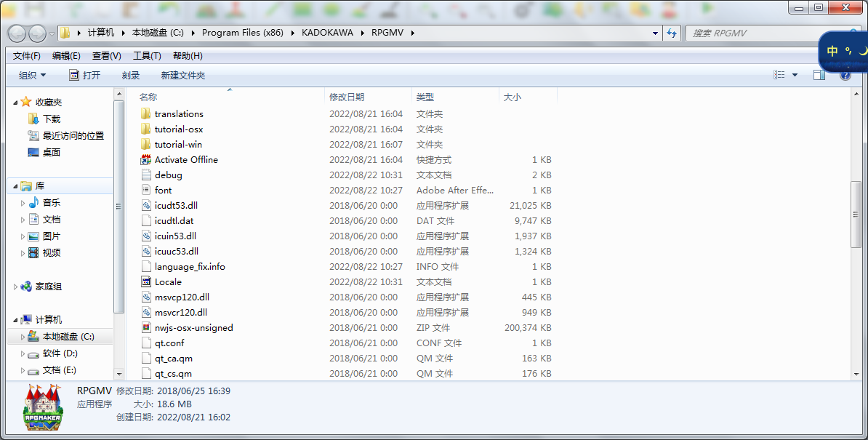Viewport: 868px width, 440px height.
Task: Open the help question mark icon
Action: coord(845,75)
